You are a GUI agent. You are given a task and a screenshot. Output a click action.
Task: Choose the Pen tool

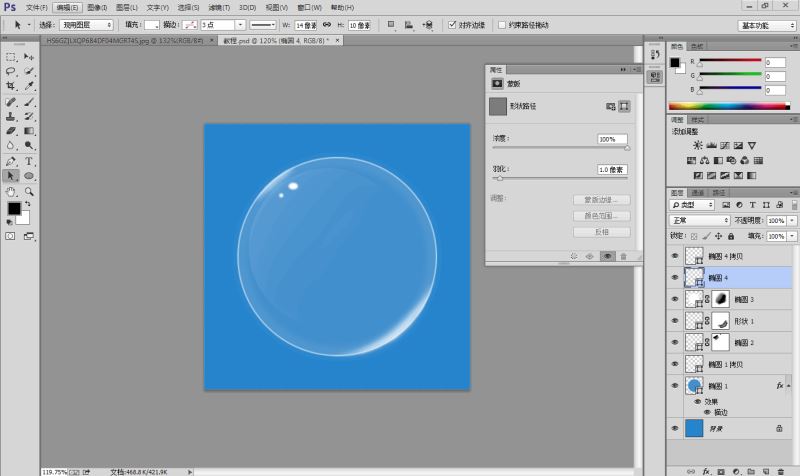point(11,160)
